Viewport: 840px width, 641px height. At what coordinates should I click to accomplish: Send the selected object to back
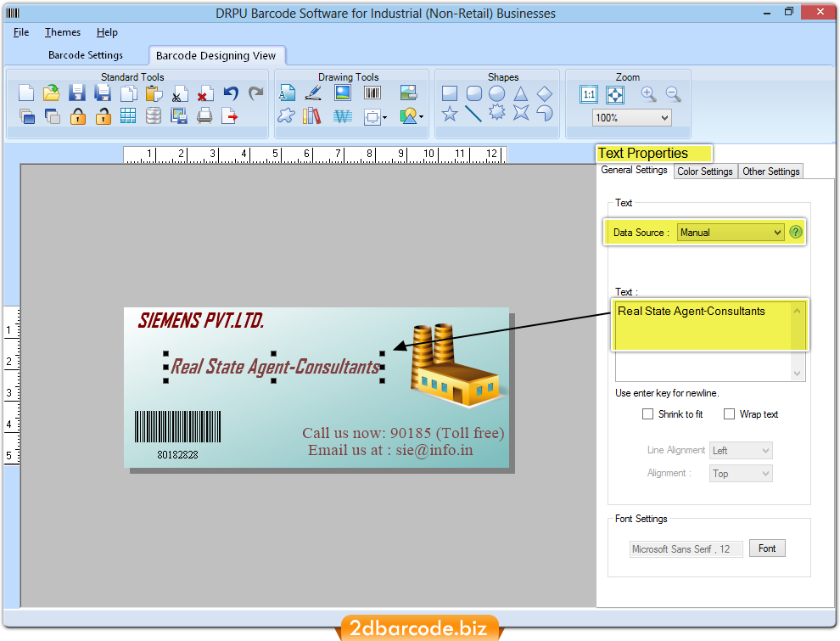pos(52,115)
